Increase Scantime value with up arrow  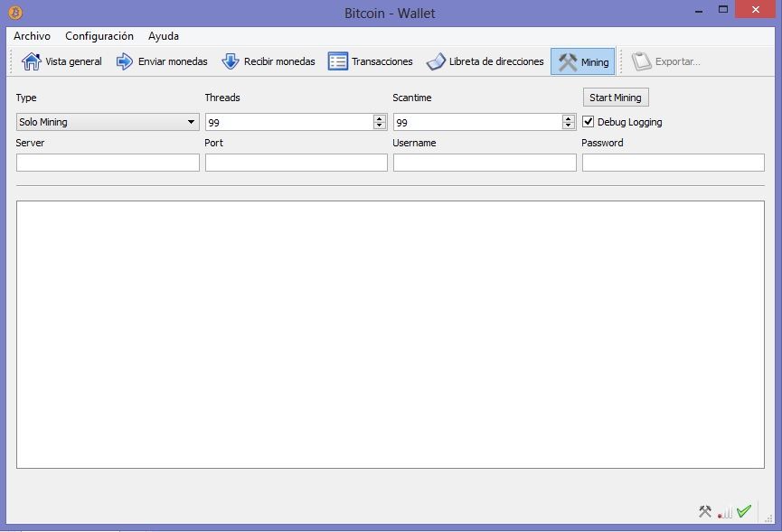pyautogui.click(x=568, y=118)
